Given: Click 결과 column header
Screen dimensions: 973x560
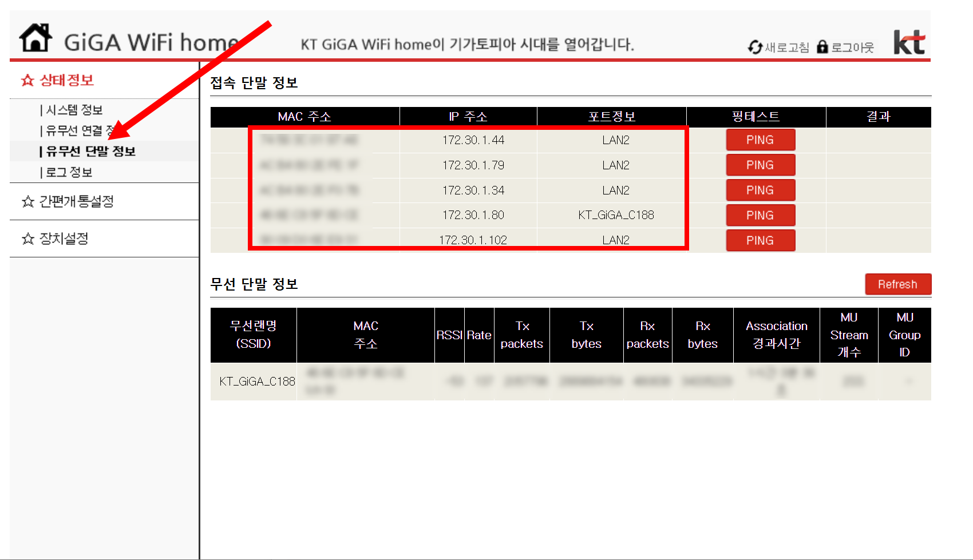Looking at the screenshot, I should [x=879, y=117].
